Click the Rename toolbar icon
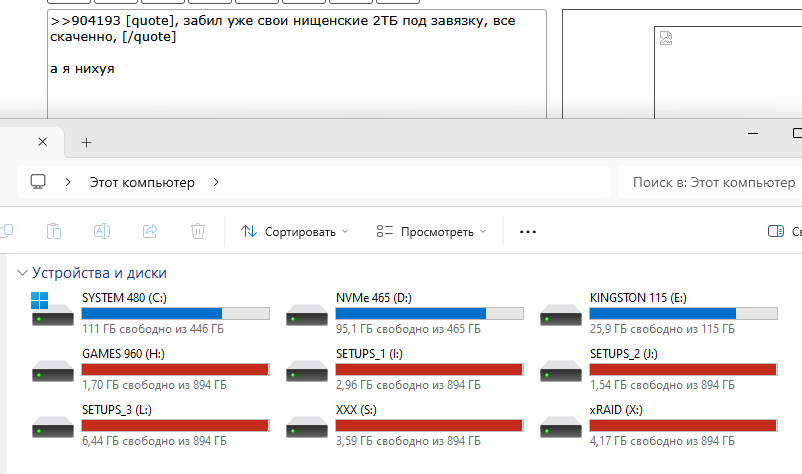This screenshot has width=802, height=474. [102, 231]
